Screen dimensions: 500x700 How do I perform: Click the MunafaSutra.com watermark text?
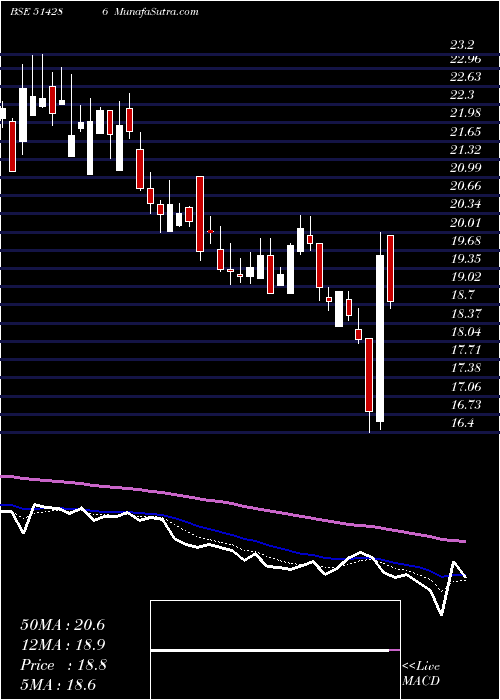click(x=156, y=12)
